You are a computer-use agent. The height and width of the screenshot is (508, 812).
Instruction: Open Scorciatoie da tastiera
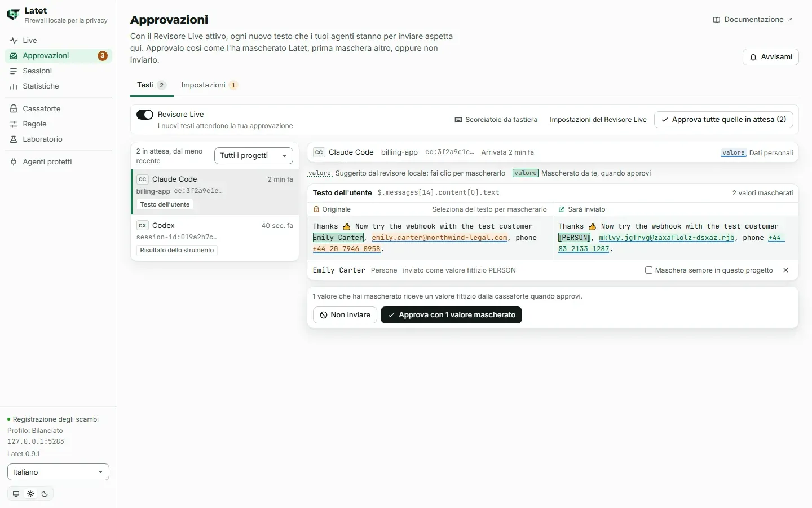pos(496,120)
